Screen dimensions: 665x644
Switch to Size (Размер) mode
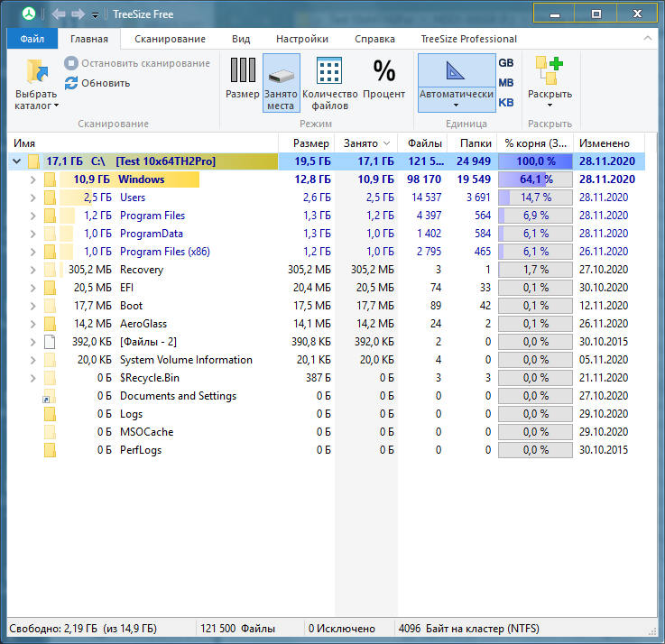[242, 78]
